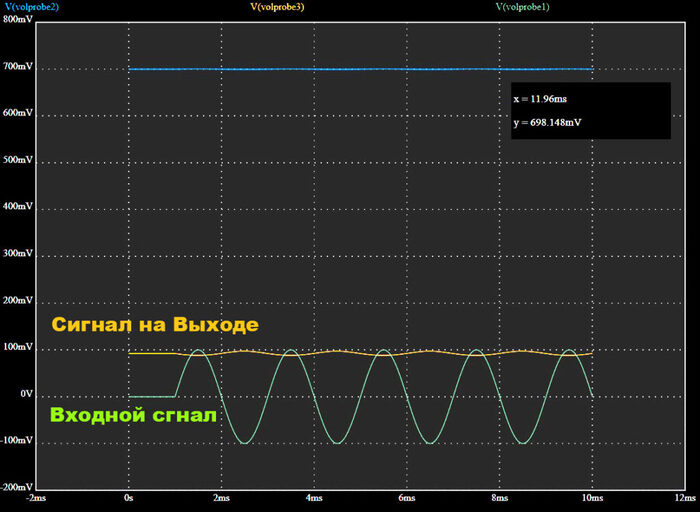The image size is (700, 512).
Task: Click the y = 698.148mV readout value
Action: click(x=548, y=122)
